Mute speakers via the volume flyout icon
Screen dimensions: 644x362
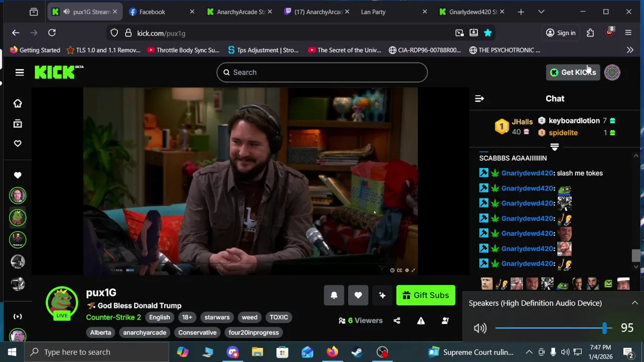pos(480,328)
